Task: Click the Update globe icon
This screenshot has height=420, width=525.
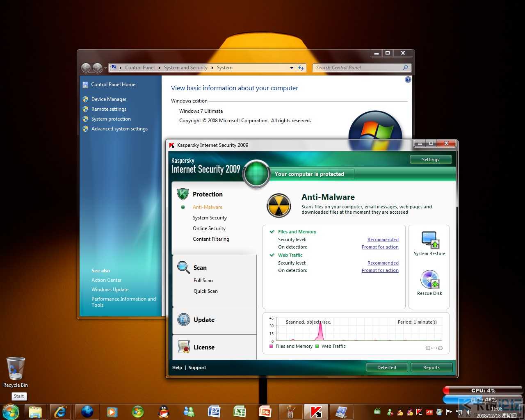Action: 184,320
